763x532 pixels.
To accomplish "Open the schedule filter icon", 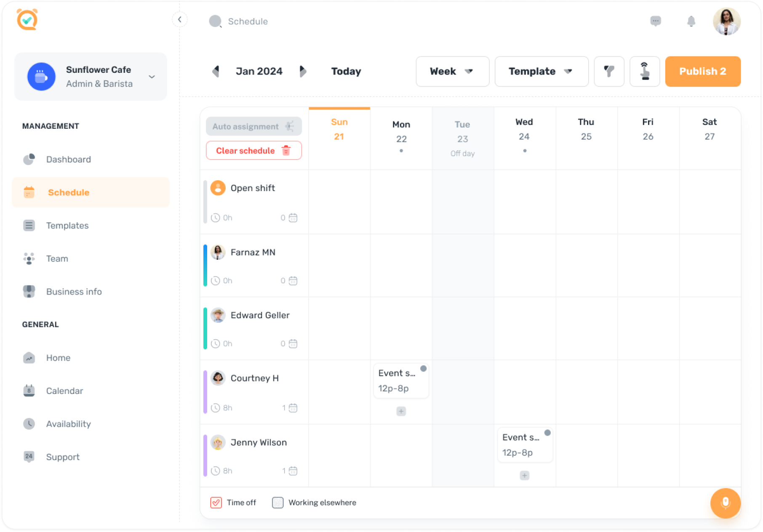I will point(609,72).
